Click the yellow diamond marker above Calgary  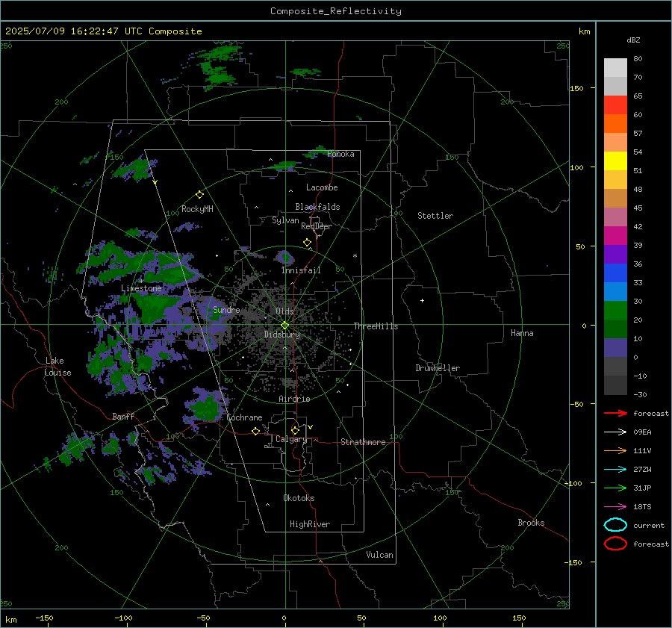tap(295, 430)
